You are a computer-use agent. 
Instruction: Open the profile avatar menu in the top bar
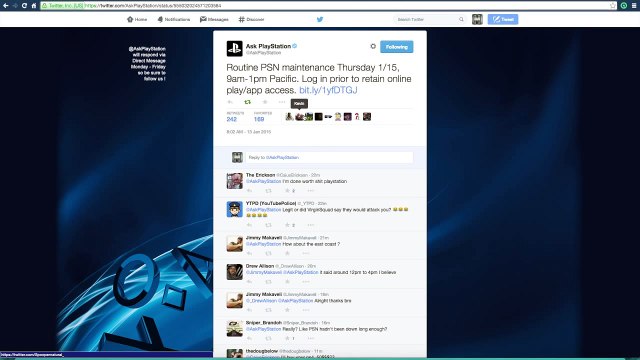477,19
